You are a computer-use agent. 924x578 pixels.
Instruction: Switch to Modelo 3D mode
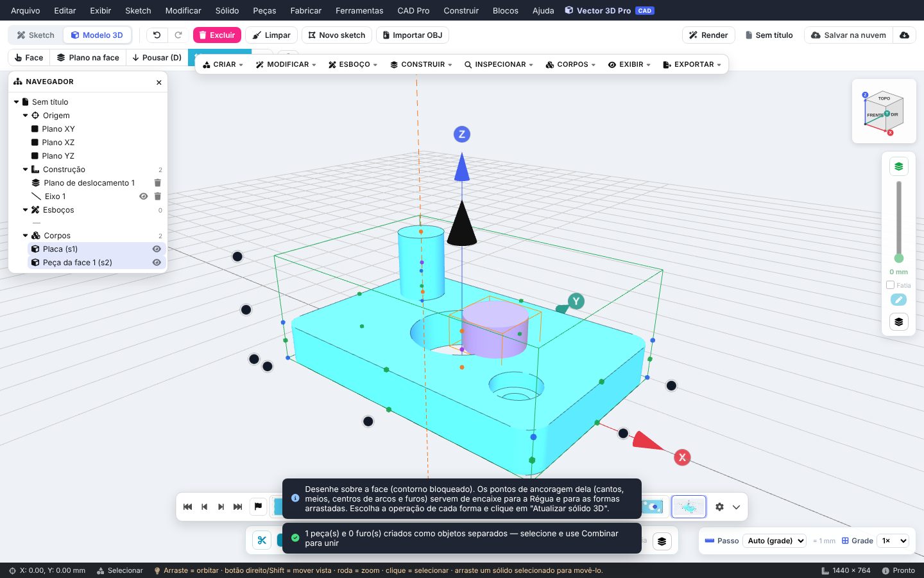97,35
